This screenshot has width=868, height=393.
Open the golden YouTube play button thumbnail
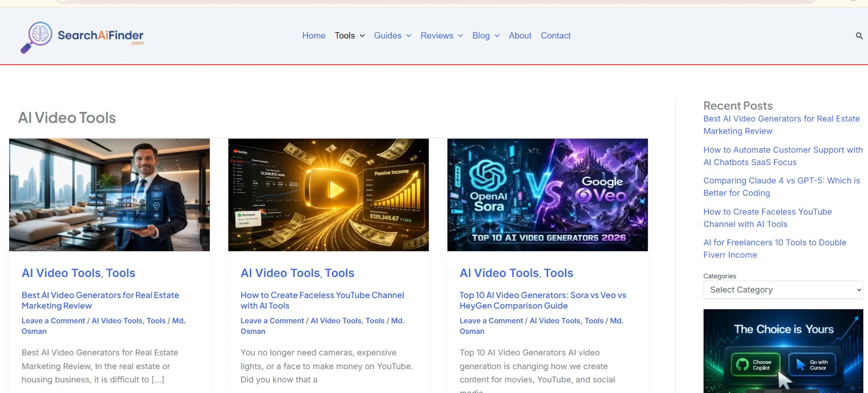[x=329, y=195]
